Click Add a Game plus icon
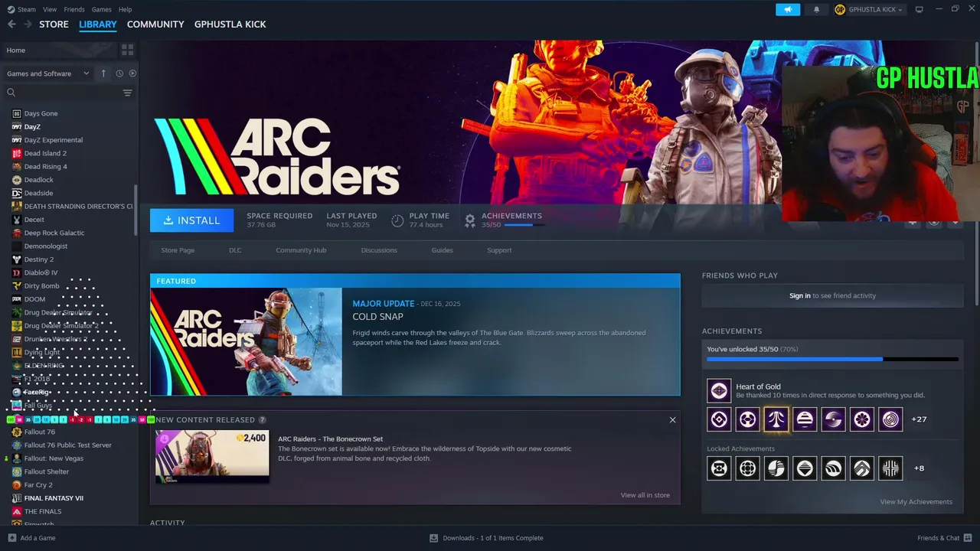Screen dimensions: 980x551 (11, 538)
